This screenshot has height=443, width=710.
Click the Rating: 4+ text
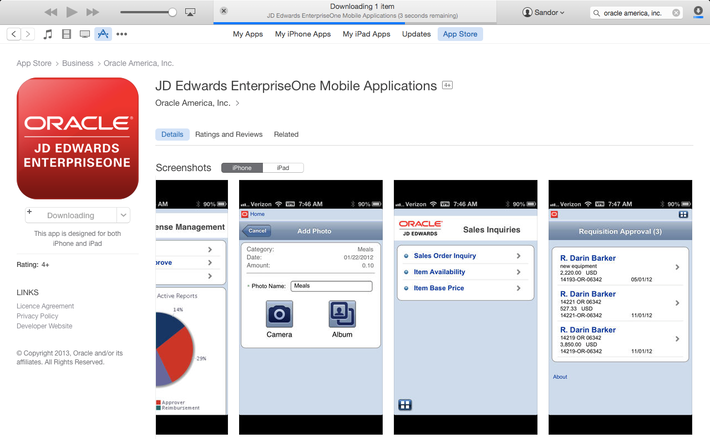click(33, 265)
